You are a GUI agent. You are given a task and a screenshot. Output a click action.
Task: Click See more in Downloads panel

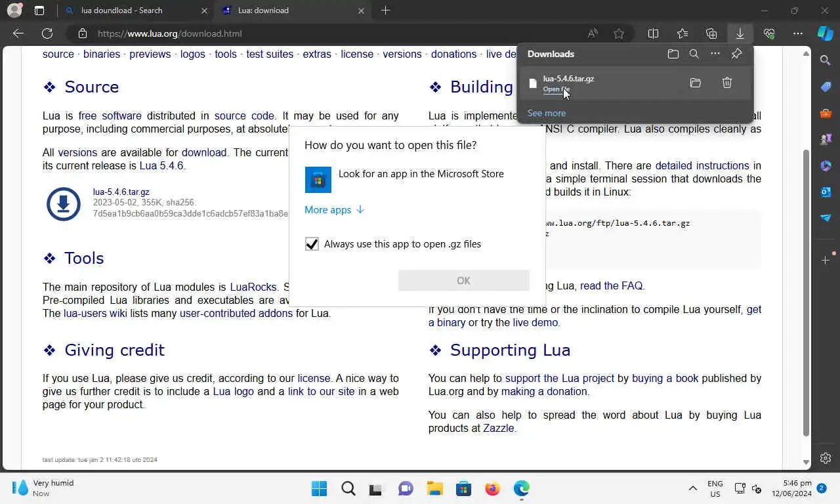pyautogui.click(x=546, y=113)
